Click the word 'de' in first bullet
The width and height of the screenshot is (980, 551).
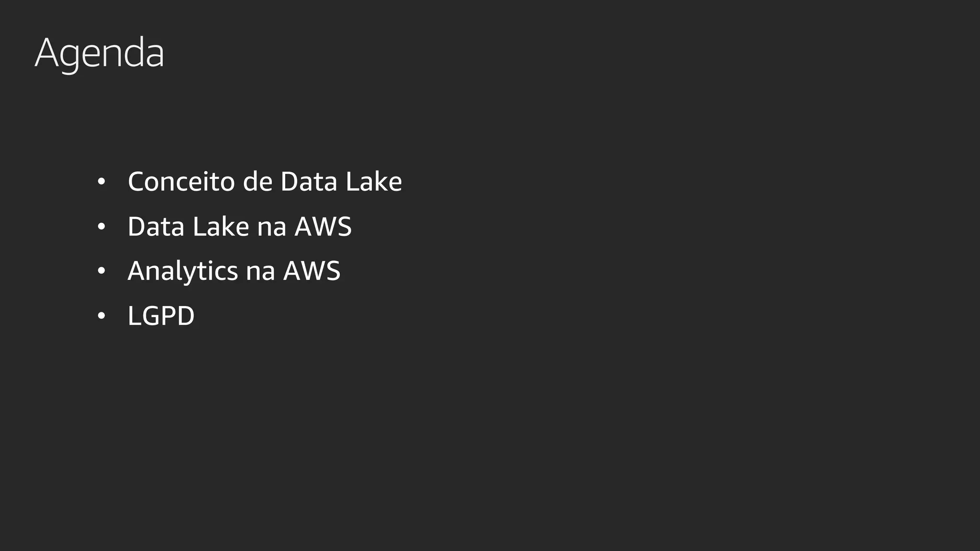(x=257, y=182)
